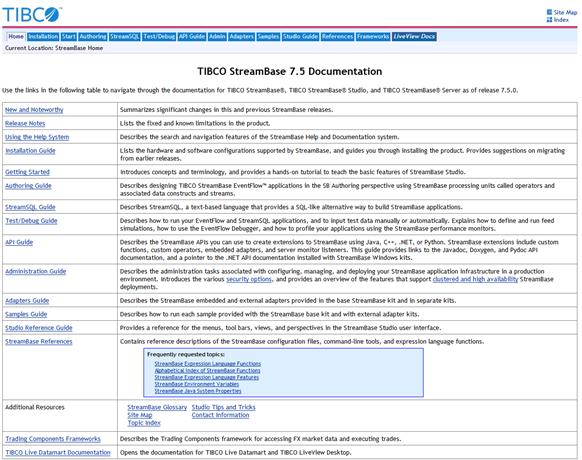Click the Index icon at top right
Image resolution: width=582 pixels, height=460 pixels.
[549, 20]
